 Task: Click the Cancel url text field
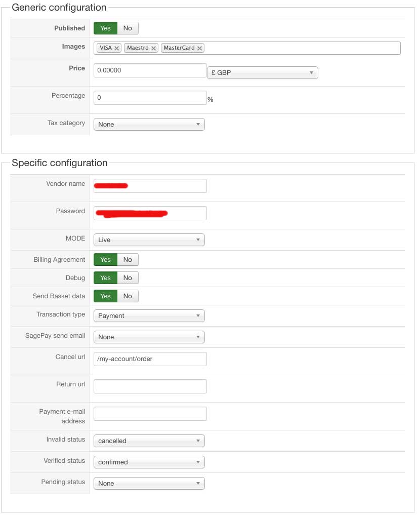(150, 359)
